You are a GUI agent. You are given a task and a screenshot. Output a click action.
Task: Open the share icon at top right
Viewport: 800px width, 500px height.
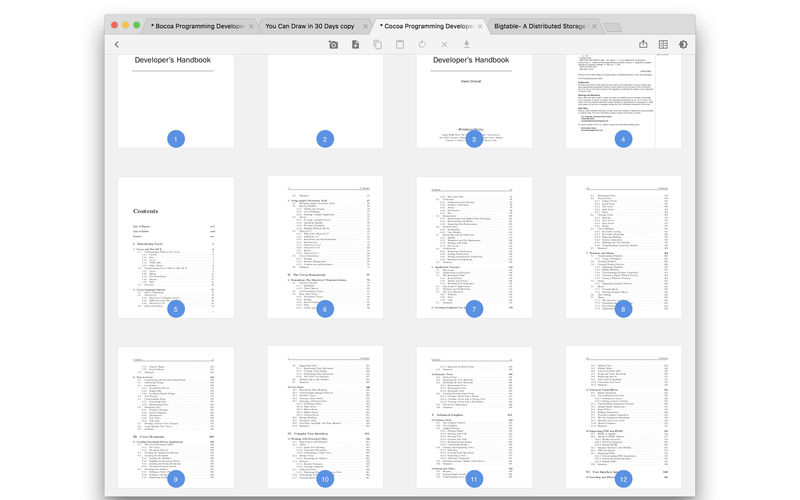[x=643, y=44]
